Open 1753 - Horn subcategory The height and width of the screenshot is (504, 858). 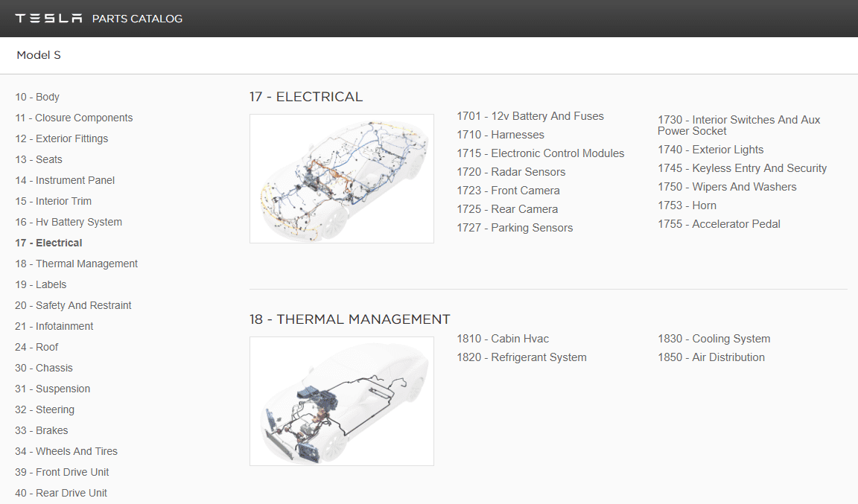(687, 205)
